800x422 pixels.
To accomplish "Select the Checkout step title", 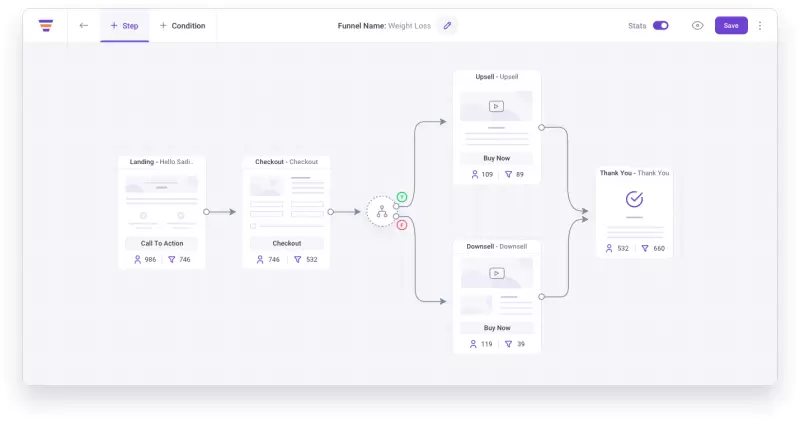I will pyautogui.click(x=286, y=162).
